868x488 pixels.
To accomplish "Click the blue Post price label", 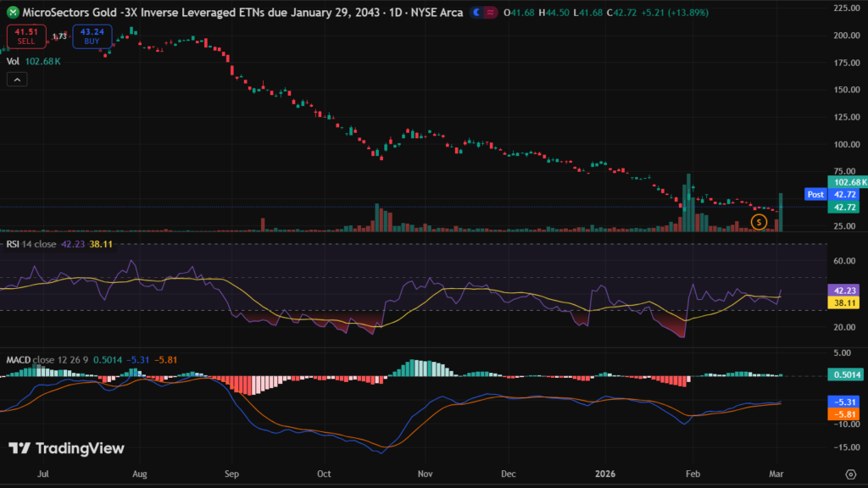I will pyautogui.click(x=815, y=194).
